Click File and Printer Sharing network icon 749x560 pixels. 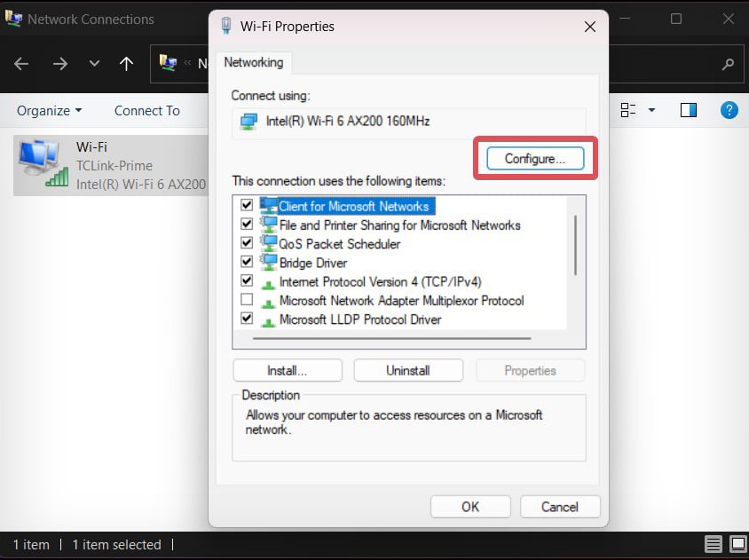pyautogui.click(x=269, y=225)
